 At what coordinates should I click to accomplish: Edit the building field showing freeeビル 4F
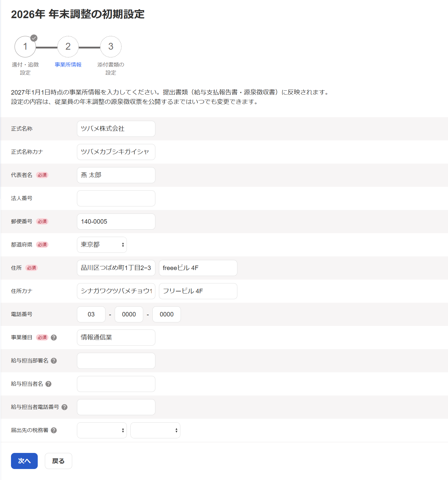[x=198, y=268]
